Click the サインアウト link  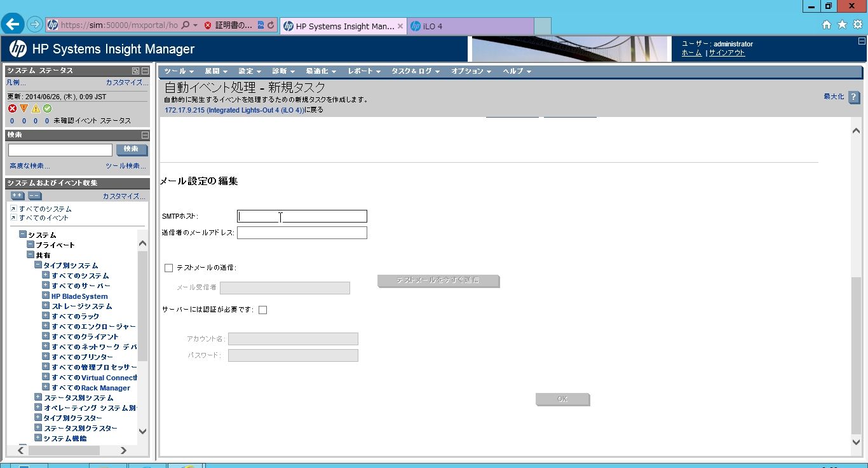pos(727,53)
